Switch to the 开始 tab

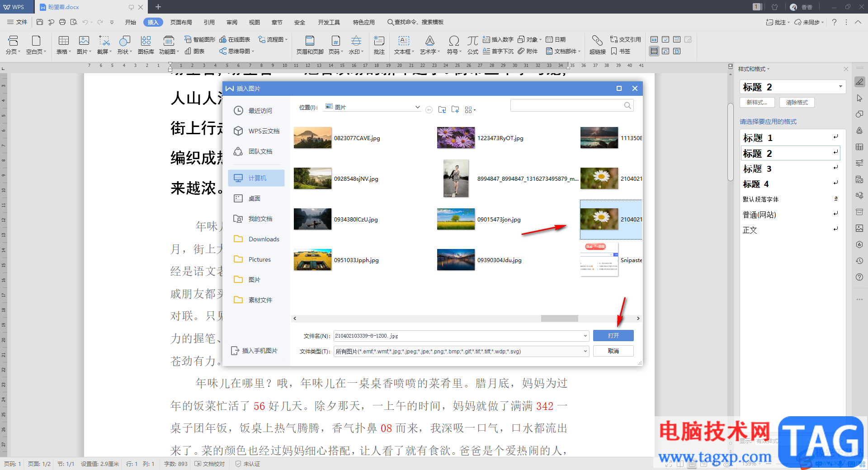click(x=131, y=22)
